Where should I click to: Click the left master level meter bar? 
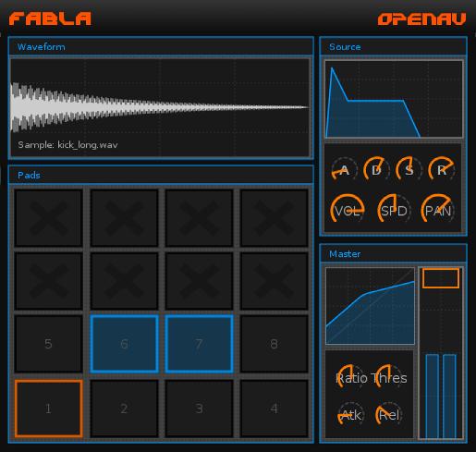coord(433,396)
